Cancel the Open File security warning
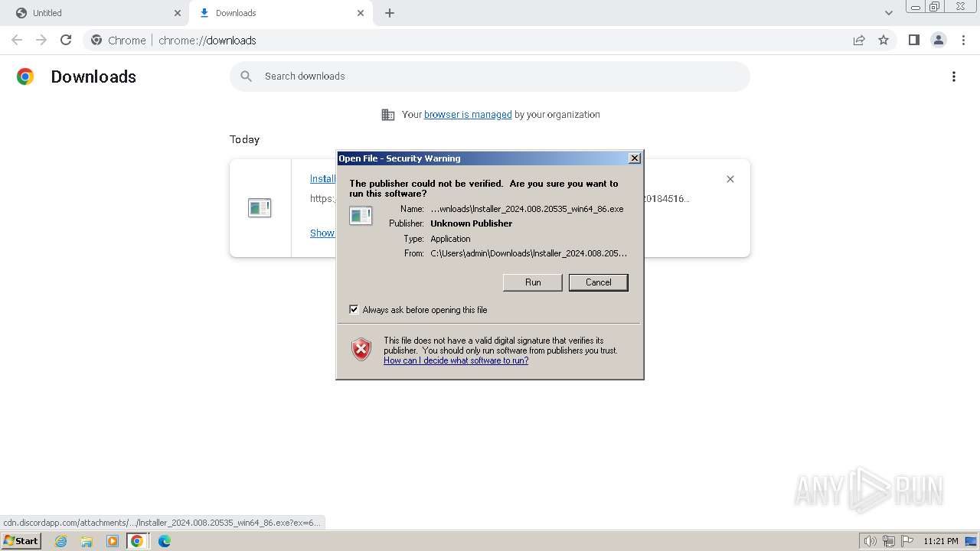Screen dimensions: 980x551 click(598, 282)
